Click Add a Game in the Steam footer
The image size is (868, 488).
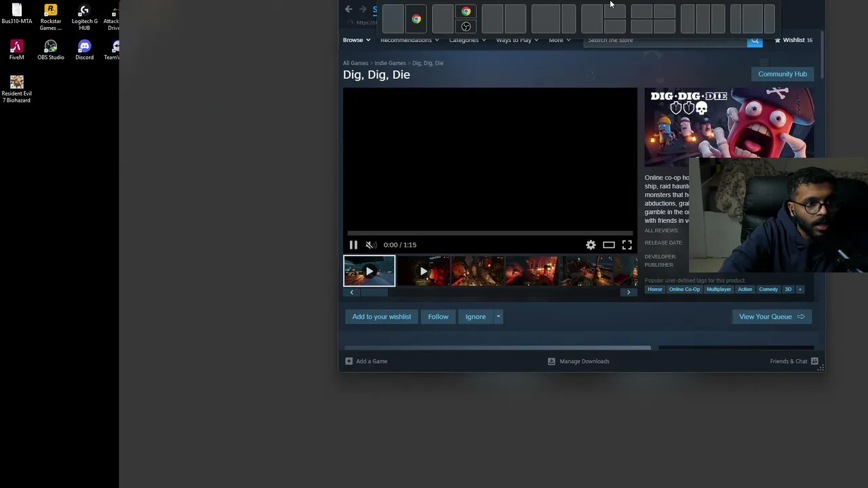[366, 361]
